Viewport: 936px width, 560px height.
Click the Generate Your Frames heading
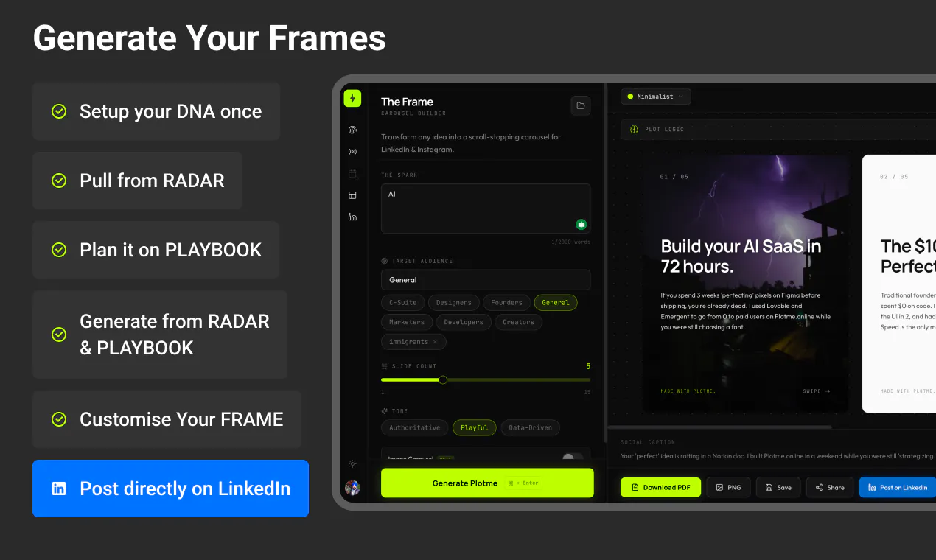click(209, 38)
